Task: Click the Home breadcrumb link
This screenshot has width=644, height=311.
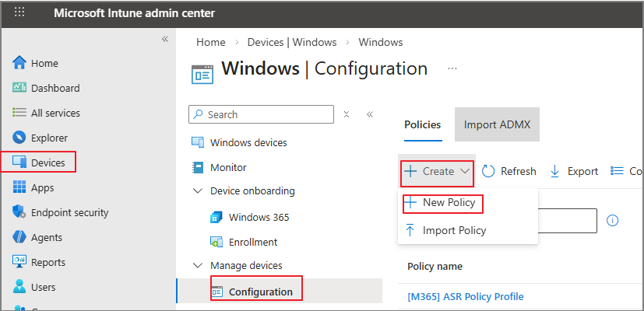Action: [211, 42]
